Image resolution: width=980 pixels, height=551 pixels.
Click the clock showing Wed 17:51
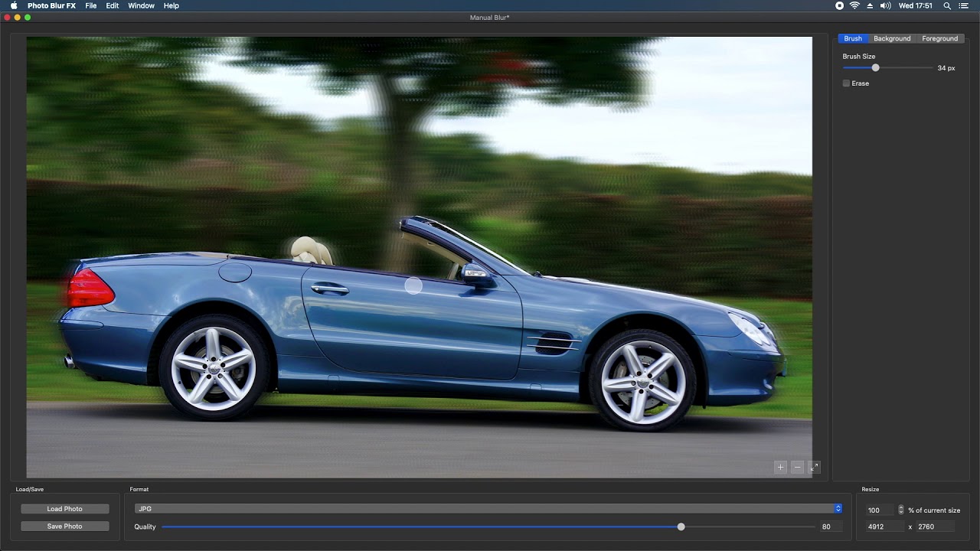[x=916, y=5]
